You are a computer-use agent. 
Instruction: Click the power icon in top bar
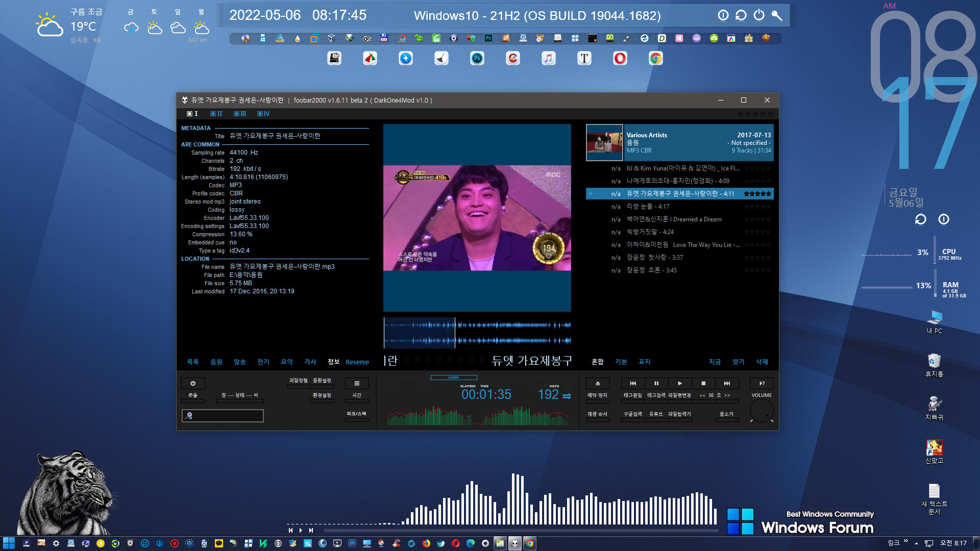759,15
